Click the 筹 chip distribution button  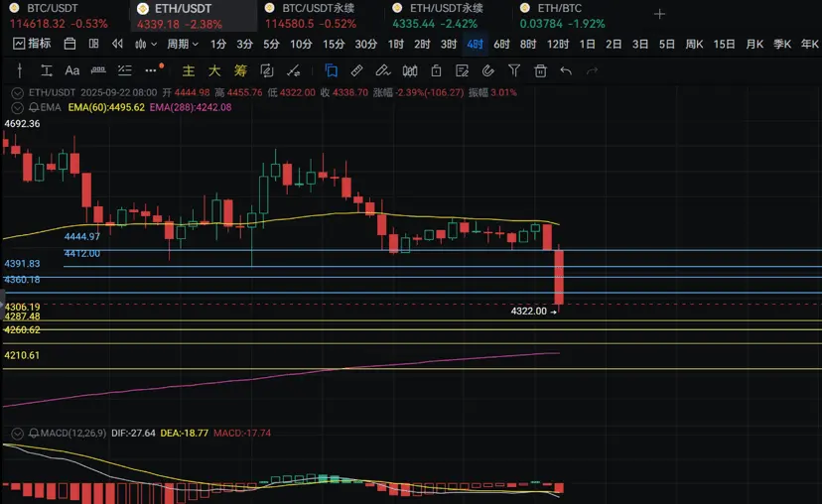click(x=240, y=70)
